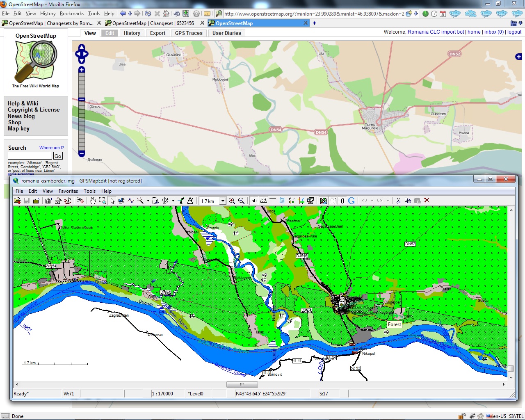Click the OpenStreetMap search input field
This screenshot has height=420, width=525.
click(x=30, y=156)
